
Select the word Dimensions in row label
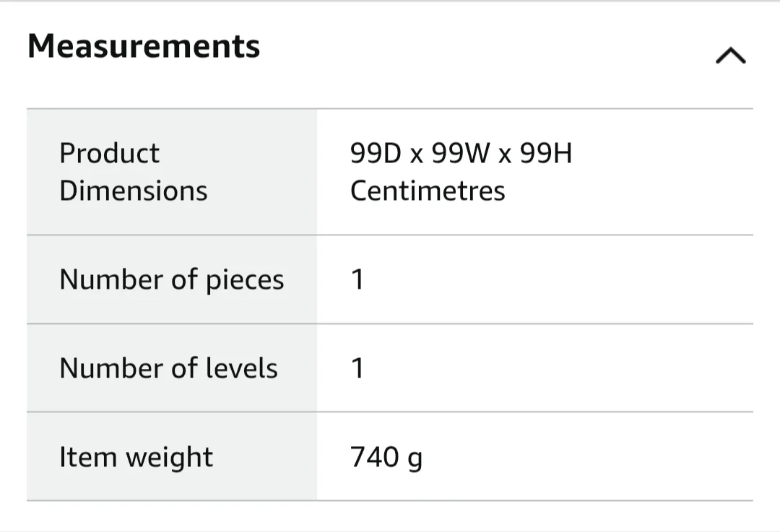pos(134,191)
